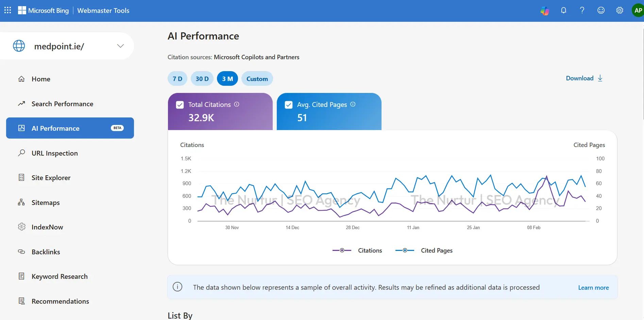The width and height of the screenshot is (644, 320).
Task: Expand the medpoint.ie site selector dropdown
Action: 120,46
